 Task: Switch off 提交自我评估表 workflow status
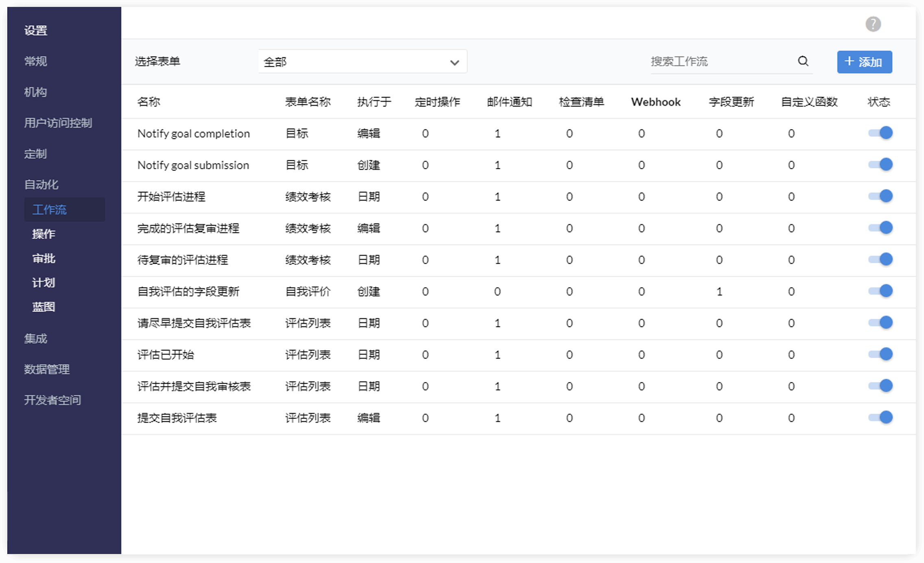880,418
